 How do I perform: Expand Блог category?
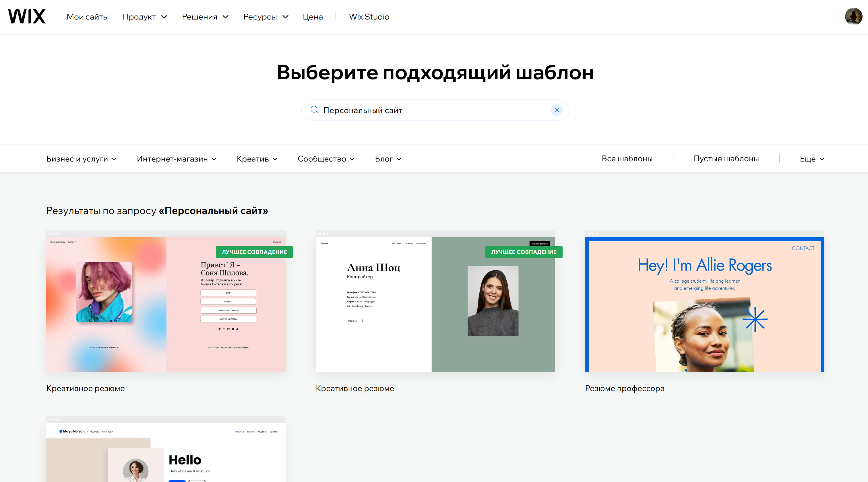click(x=388, y=159)
